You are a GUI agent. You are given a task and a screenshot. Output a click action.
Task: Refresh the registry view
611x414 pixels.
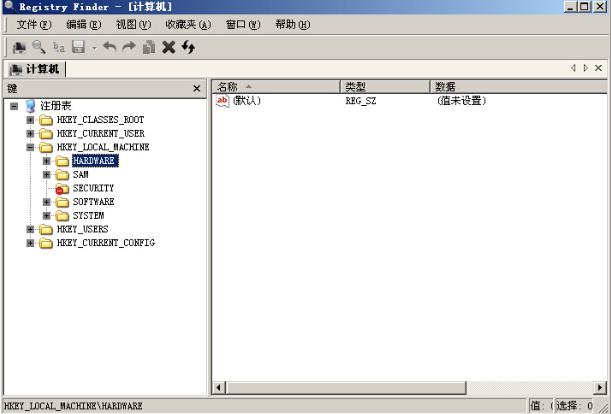[x=188, y=47]
